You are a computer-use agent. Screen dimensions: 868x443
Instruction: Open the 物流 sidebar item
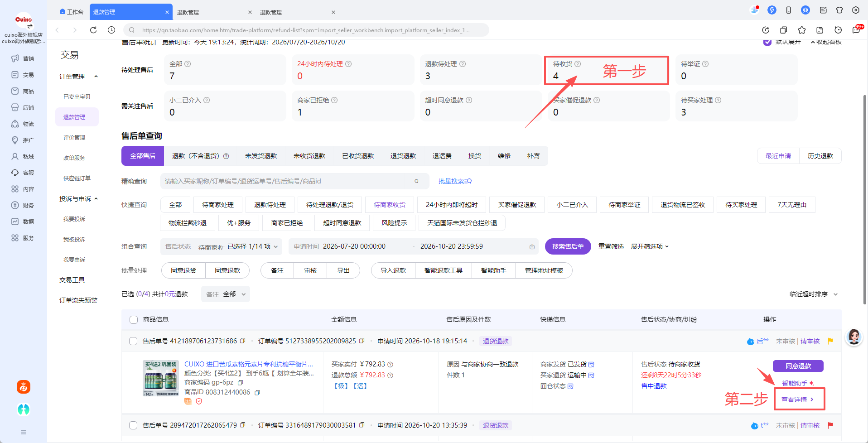tap(23, 124)
